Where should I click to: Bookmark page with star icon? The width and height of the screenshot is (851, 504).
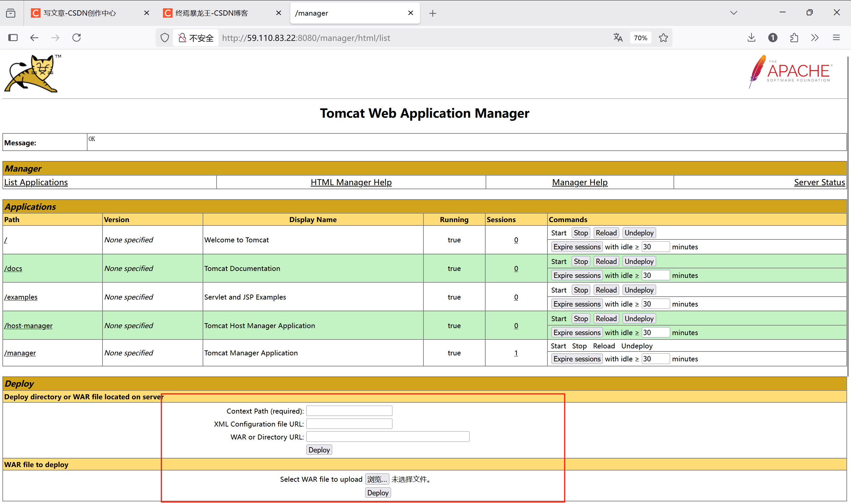pos(663,38)
